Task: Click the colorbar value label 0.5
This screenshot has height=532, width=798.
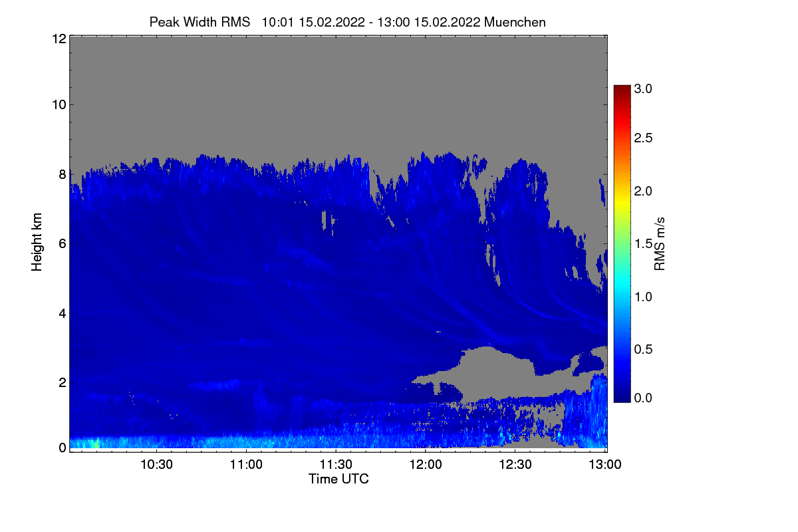Action: [x=643, y=350]
